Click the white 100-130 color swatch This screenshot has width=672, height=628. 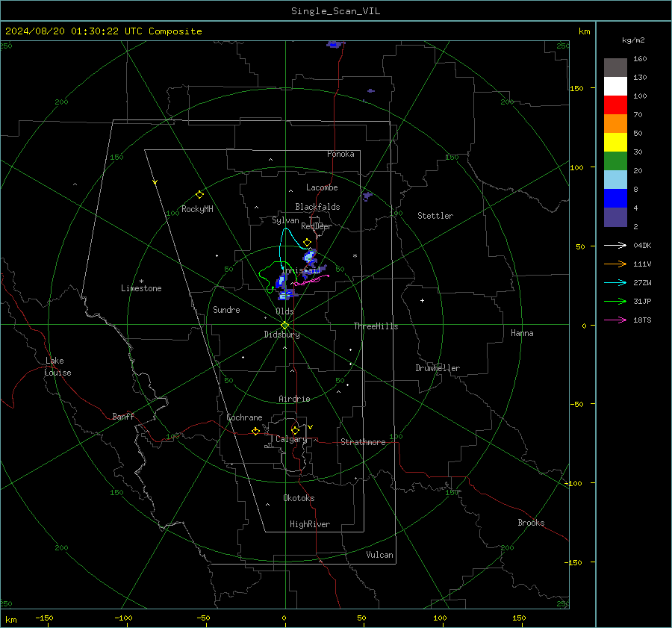(x=615, y=87)
